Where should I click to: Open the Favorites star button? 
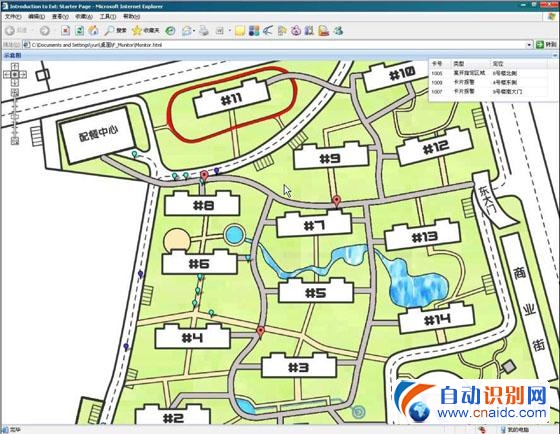146,31
